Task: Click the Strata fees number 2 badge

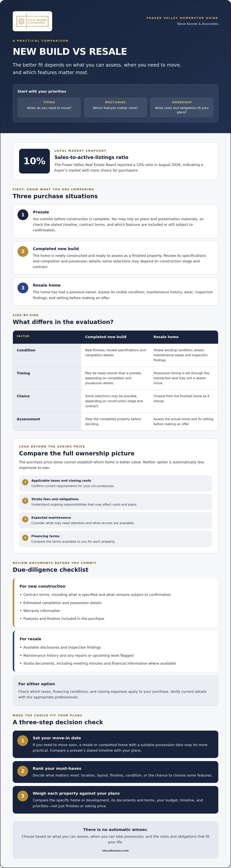Action: click(25, 501)
